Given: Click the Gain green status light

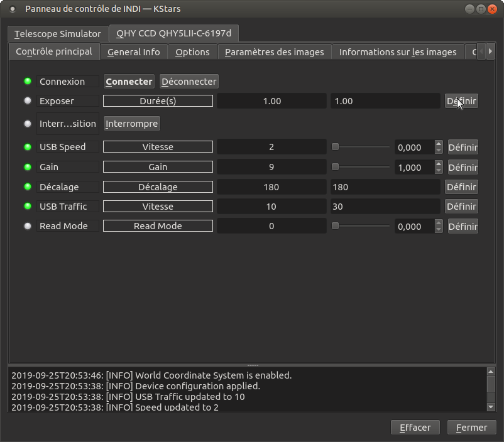Looking at the screenshot, I should (28, 167).
